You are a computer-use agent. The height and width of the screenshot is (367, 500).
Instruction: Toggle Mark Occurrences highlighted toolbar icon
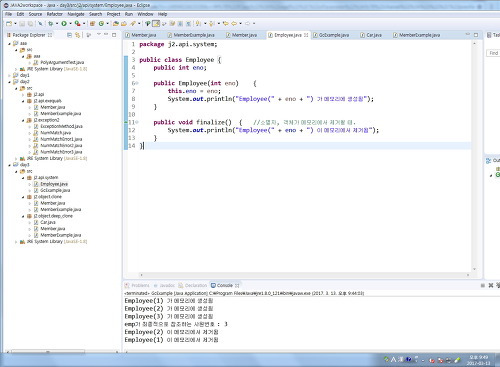click(x=156, y=24)
